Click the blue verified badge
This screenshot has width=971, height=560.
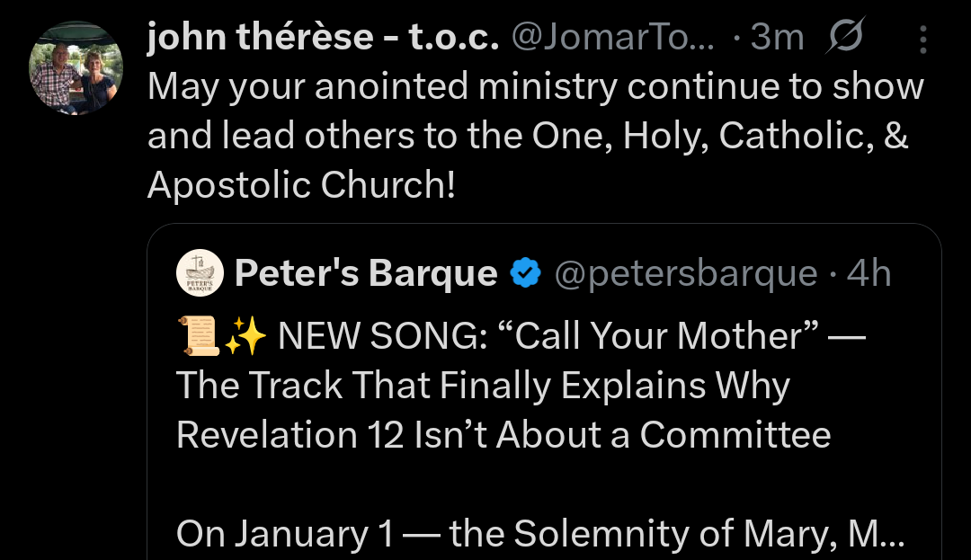coord(525,273)
